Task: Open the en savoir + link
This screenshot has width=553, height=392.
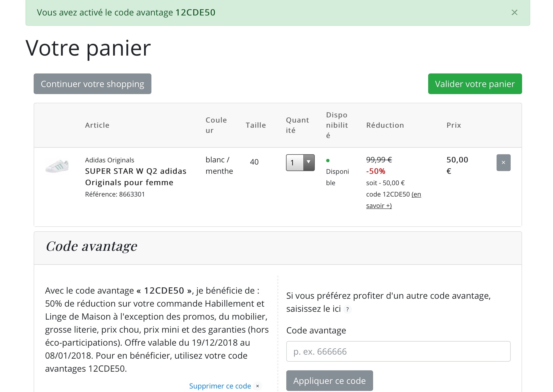Action: point(379,206)
